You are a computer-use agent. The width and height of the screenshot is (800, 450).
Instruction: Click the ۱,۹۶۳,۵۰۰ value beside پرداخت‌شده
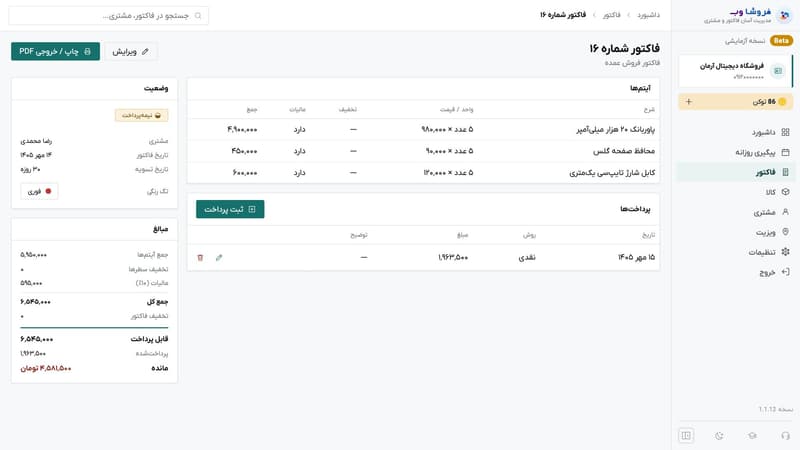click(x=33, y=354)
